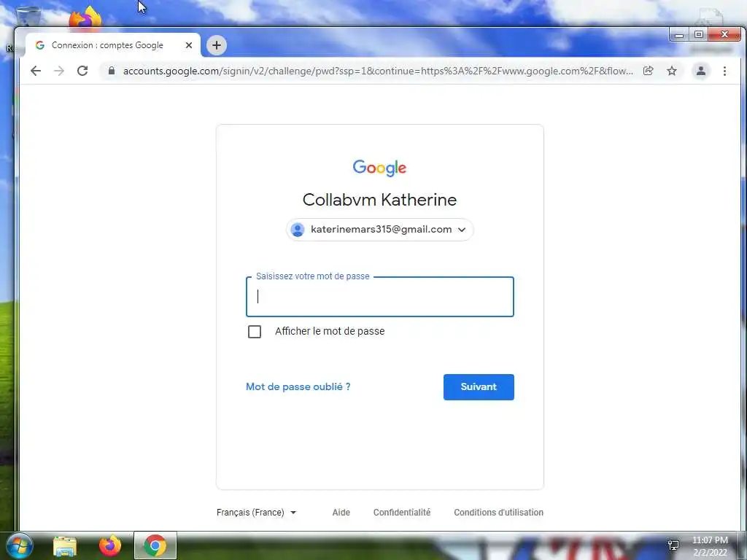Open Chrome's three-dot menu
Screen dimensions: 747x560
[x=724, y=71]
